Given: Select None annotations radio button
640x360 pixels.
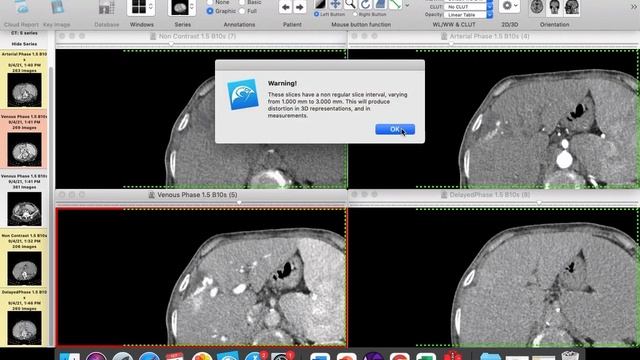Looking at the screenshot, I should pos(210,2).
